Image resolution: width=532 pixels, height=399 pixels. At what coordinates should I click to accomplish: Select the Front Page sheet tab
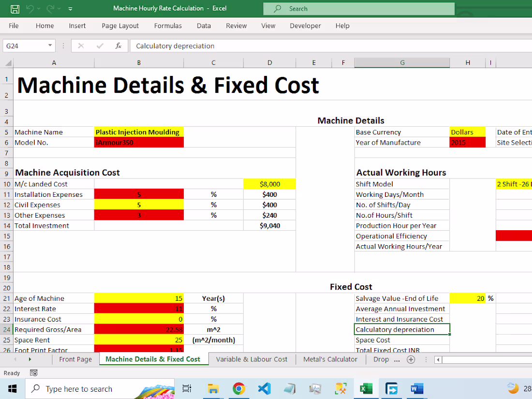tap(75, 359)
